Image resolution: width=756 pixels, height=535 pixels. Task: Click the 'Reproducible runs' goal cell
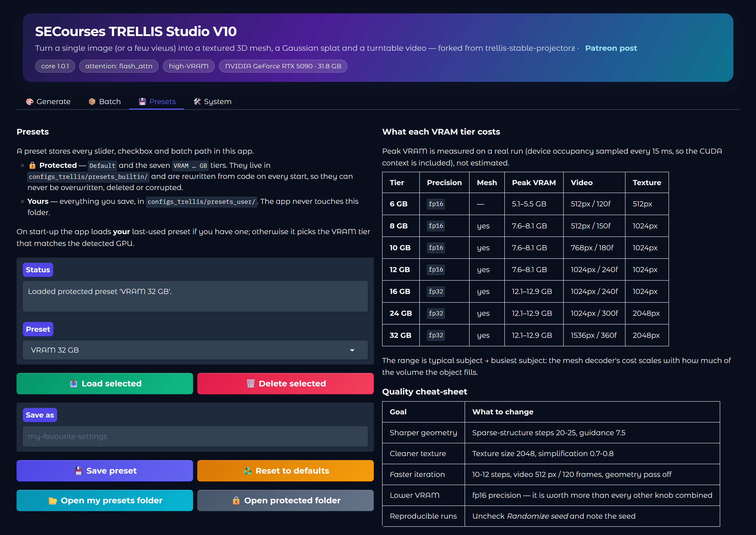pyautogui.click(x=423, y=516)
